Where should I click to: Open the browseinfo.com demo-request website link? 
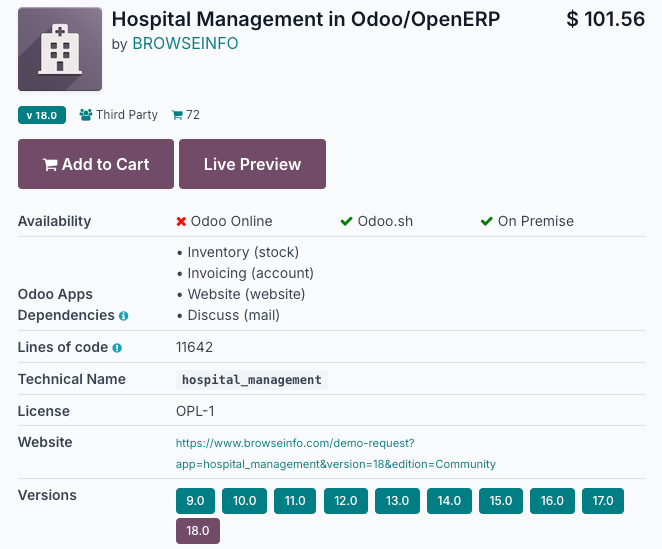coord(336,454)
